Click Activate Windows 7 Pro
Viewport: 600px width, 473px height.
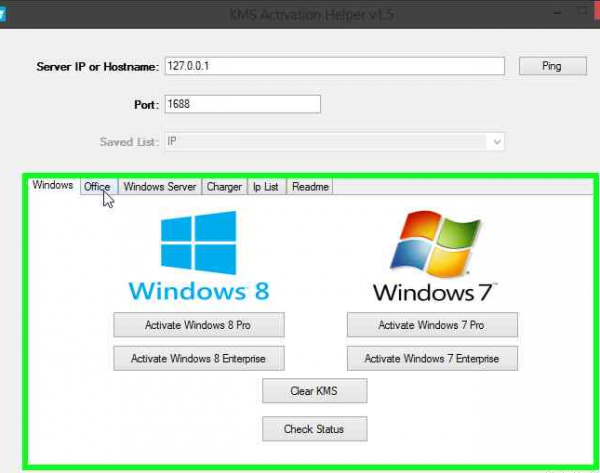click(432, 325)
